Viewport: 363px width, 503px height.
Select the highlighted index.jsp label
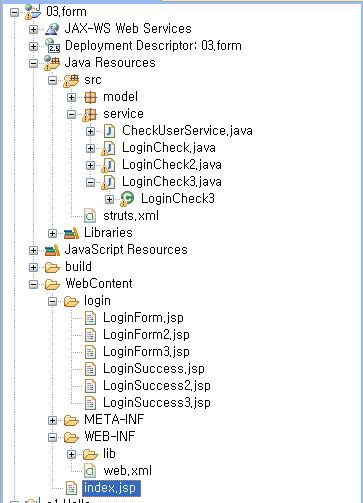[x=111, y=488]
